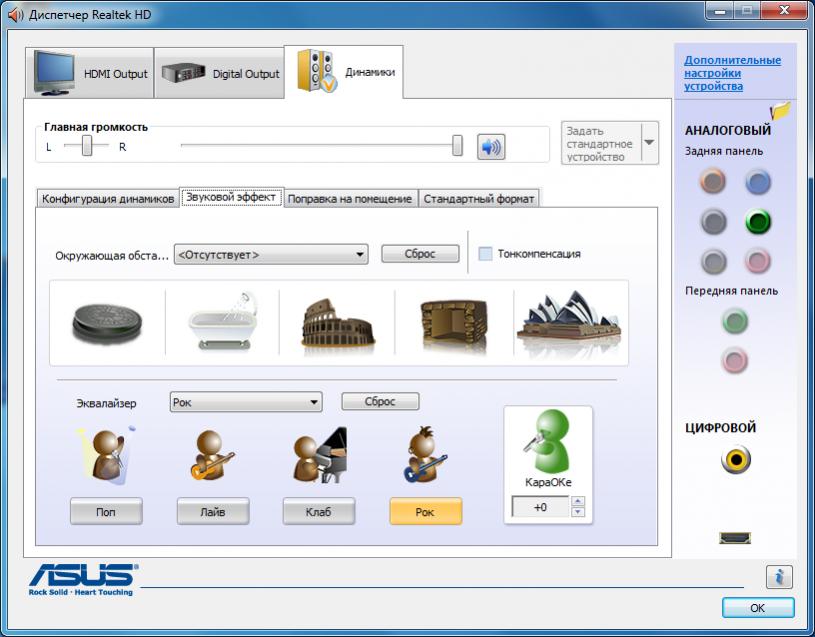The image size is (815, 637).
Task: Click the main volume slider handle
Action: (457, 146)
